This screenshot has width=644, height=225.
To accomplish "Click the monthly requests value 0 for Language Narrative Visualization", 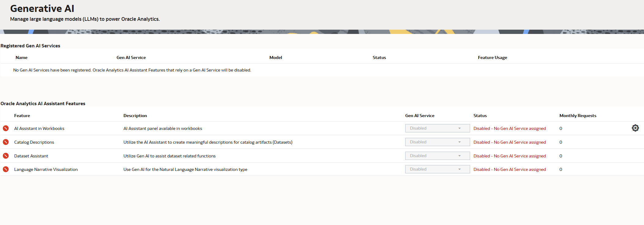I will pyautogui.click(x=561, y=169).
